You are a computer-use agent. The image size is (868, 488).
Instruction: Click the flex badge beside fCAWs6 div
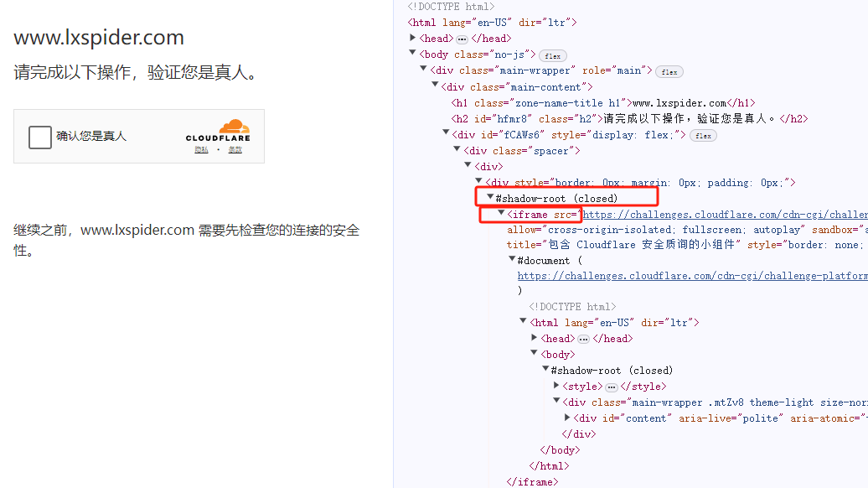click(x=703, y=136)
